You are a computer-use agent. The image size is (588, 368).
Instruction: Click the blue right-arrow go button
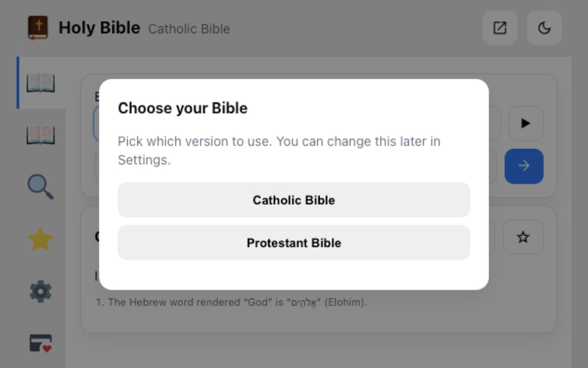coord(524,166)
